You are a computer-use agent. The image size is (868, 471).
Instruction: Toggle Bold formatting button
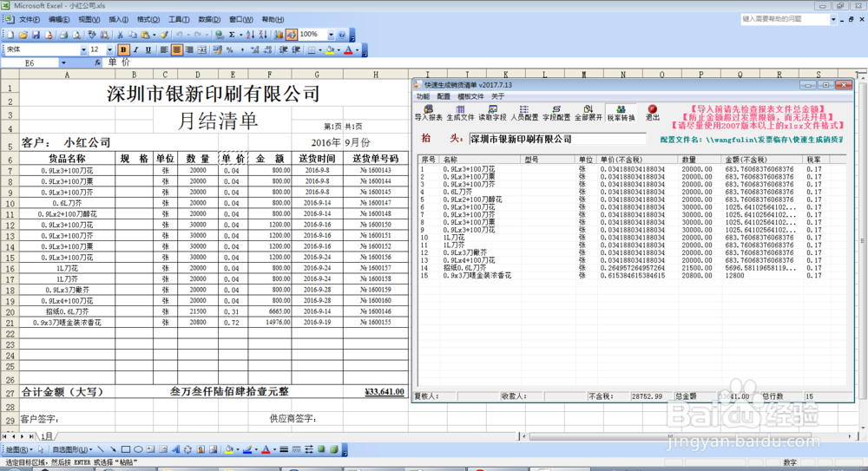coord(123,49)
